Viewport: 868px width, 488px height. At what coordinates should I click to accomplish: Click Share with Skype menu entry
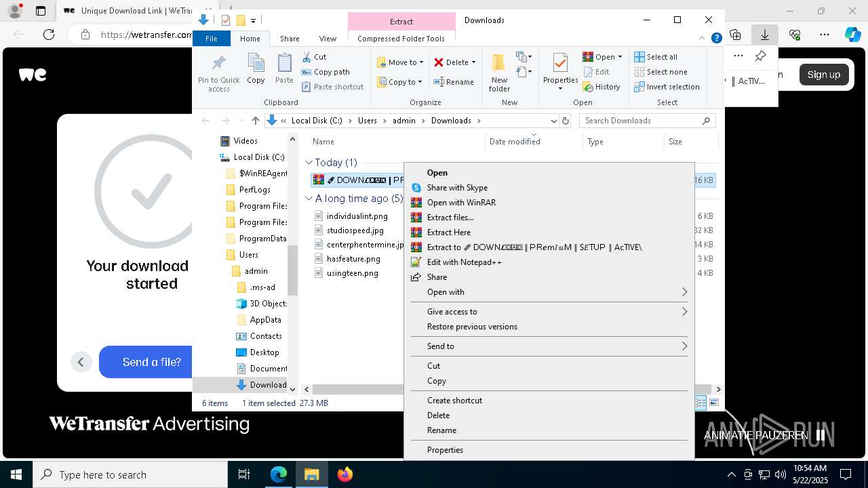tap(549, 188)
